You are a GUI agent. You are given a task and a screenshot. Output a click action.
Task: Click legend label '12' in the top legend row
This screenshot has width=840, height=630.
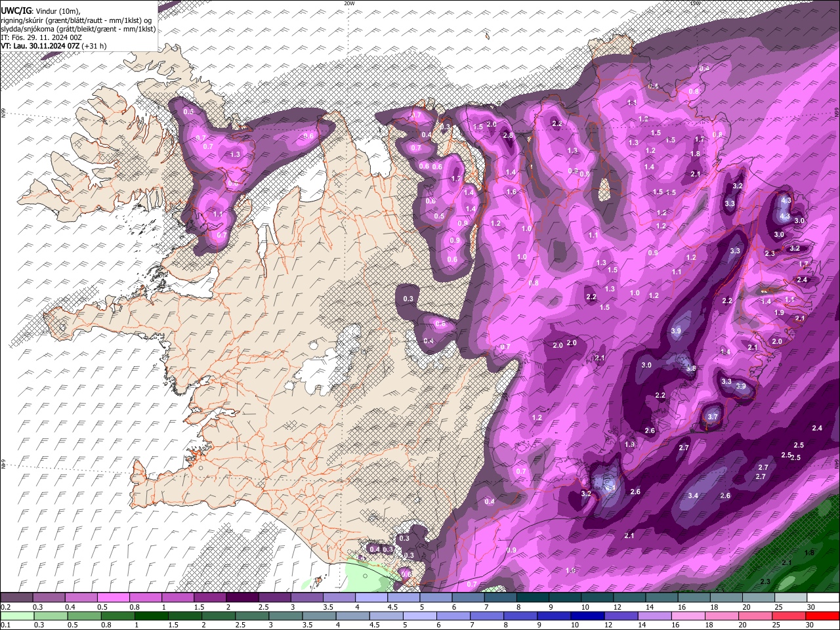coord(617,607)
